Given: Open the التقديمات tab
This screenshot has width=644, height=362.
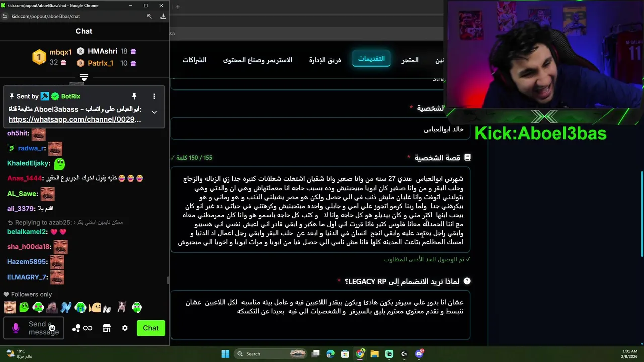Looking at the screenshot, I should point(371,59).
